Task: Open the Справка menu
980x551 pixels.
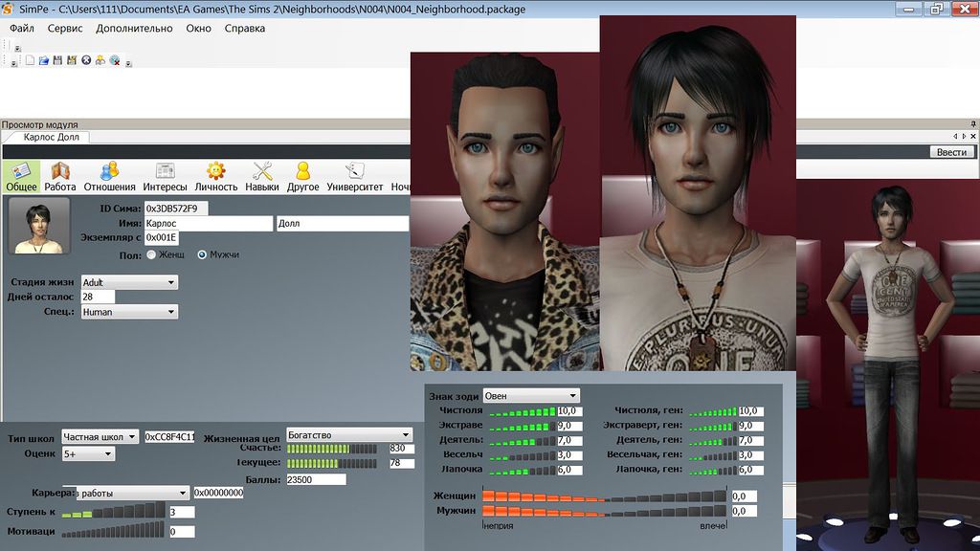Action: click(244, 28)
